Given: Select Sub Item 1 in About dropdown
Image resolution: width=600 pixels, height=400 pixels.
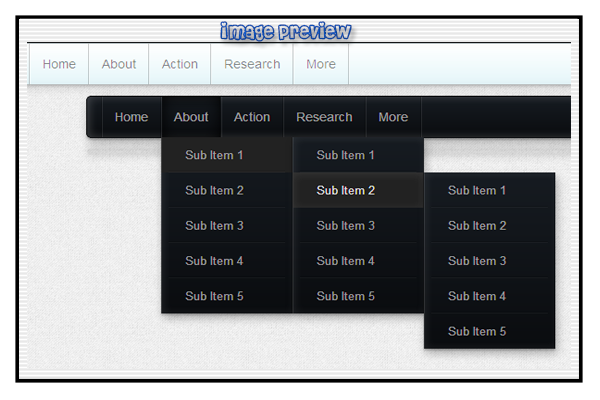Looking at the screenshot, I should [x=227, y=155].
